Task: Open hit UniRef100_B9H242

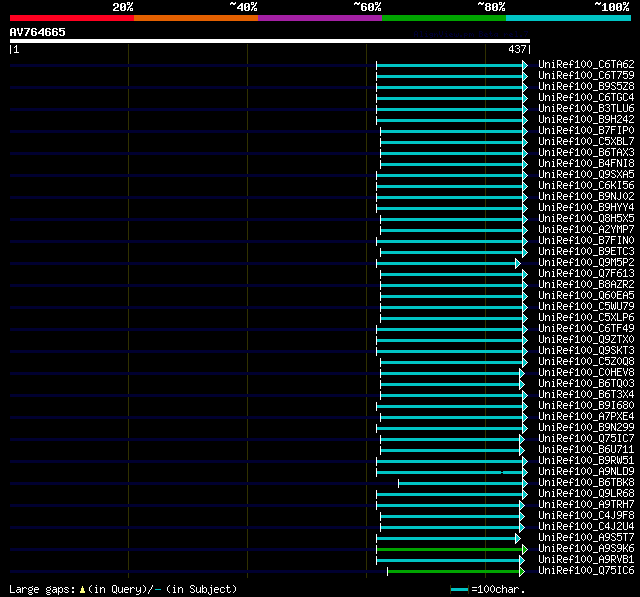Action: tap(586, 120)
